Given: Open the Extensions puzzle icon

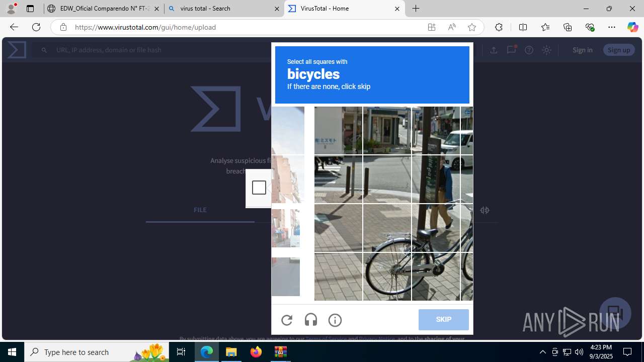Looking at the screenshot, I should coord(499,27).
